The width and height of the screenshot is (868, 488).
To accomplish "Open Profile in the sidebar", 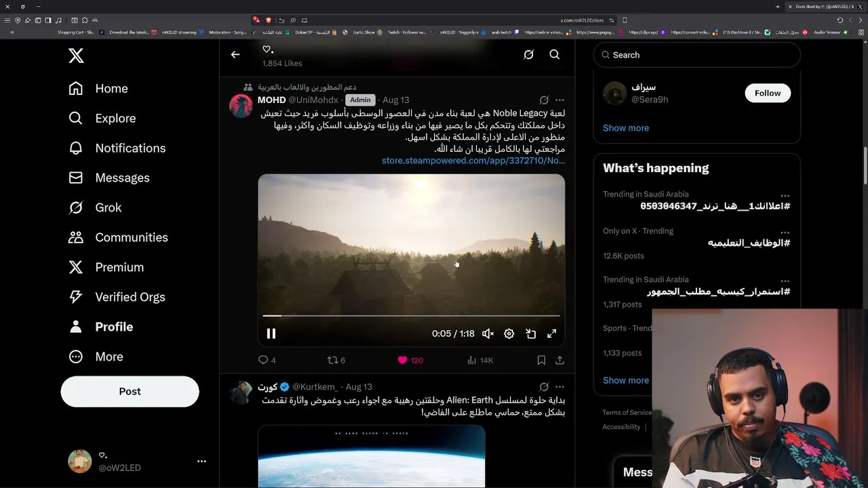I will (100, 327).
